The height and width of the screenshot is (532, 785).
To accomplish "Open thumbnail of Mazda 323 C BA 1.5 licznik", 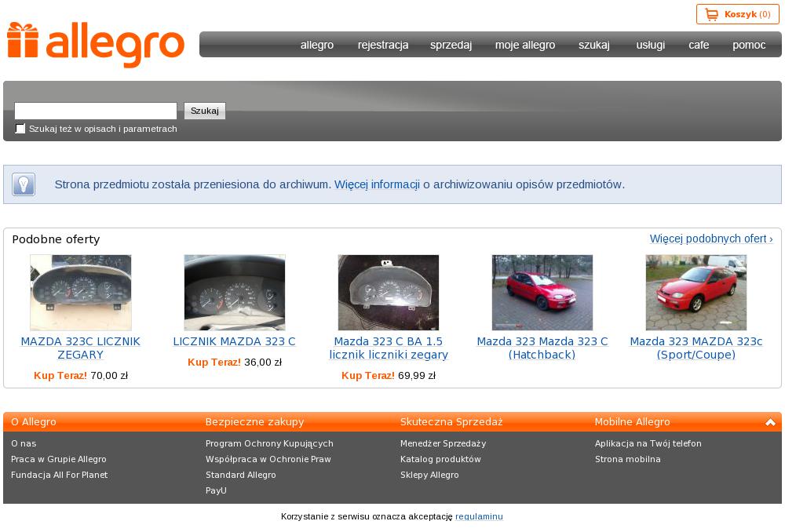I will pos(389,292).
